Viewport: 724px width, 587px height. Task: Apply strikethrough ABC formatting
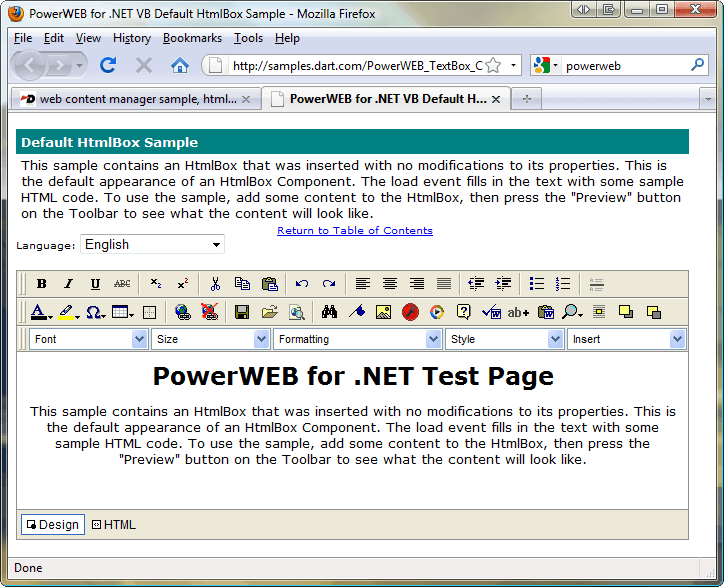122,284
